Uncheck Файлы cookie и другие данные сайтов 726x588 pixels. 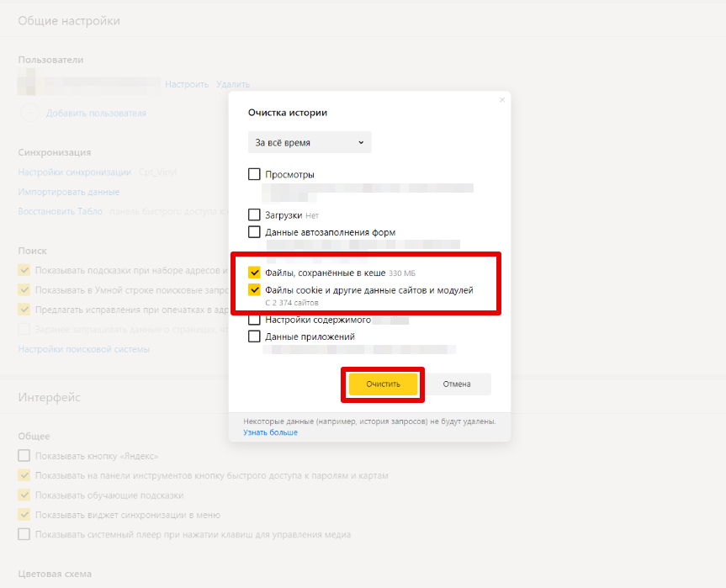tap(254, 290)
